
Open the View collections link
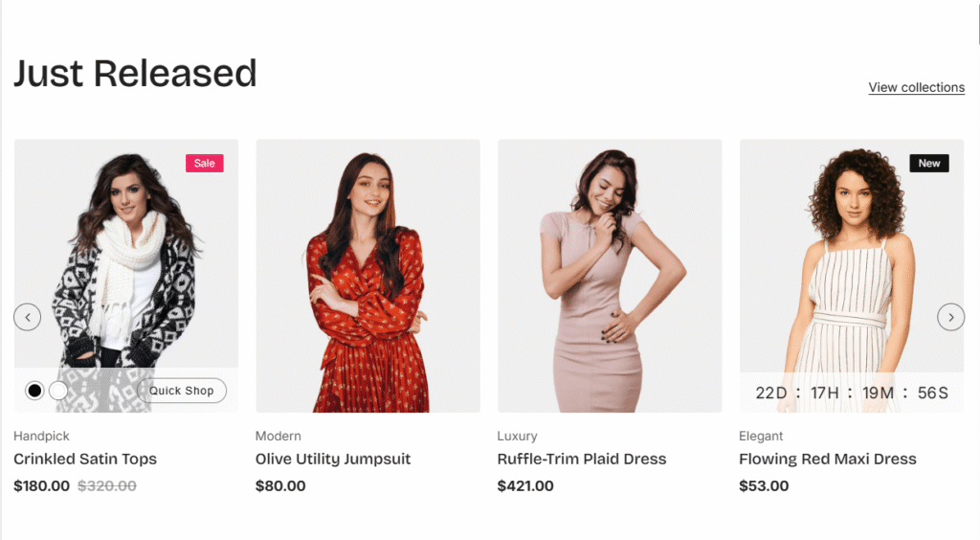tap(916, 87)
